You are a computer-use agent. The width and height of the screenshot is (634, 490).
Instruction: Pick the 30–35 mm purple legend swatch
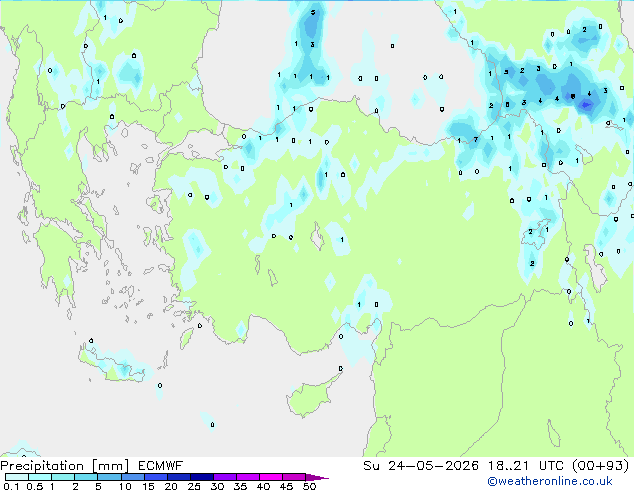[224, 477]
